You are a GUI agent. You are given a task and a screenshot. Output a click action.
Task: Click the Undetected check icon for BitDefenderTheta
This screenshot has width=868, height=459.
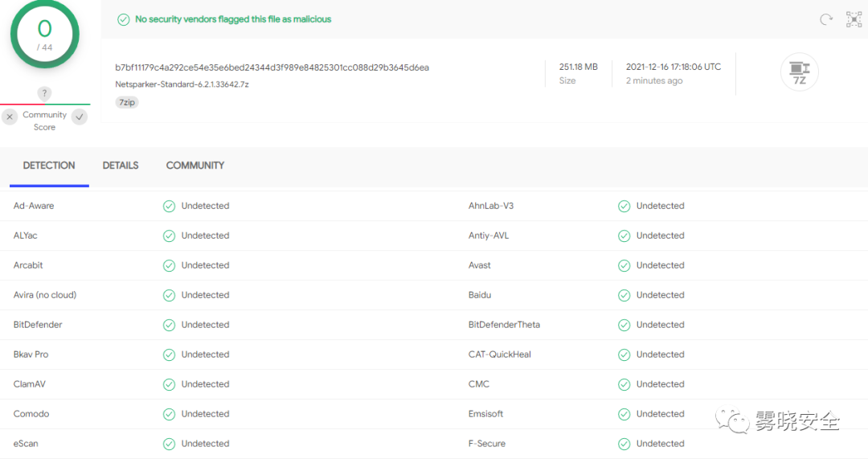[624, 326]
